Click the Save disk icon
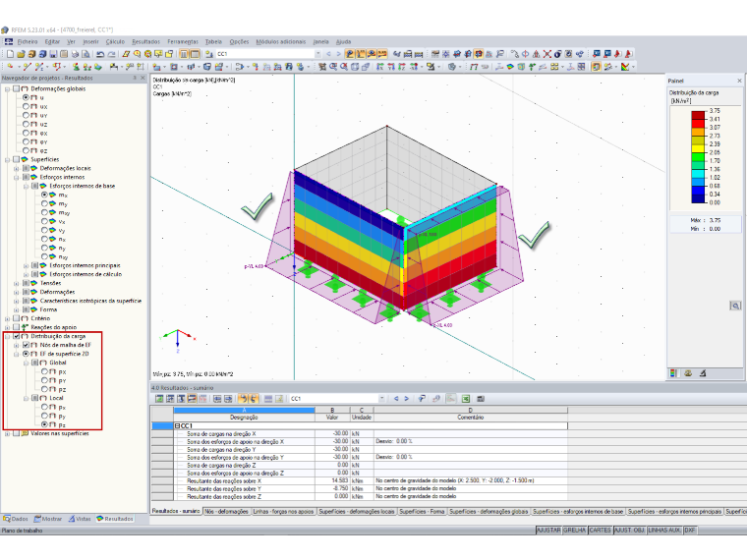Image resolution: width=747 pixels, height=560 pixels. pos(53,54)
